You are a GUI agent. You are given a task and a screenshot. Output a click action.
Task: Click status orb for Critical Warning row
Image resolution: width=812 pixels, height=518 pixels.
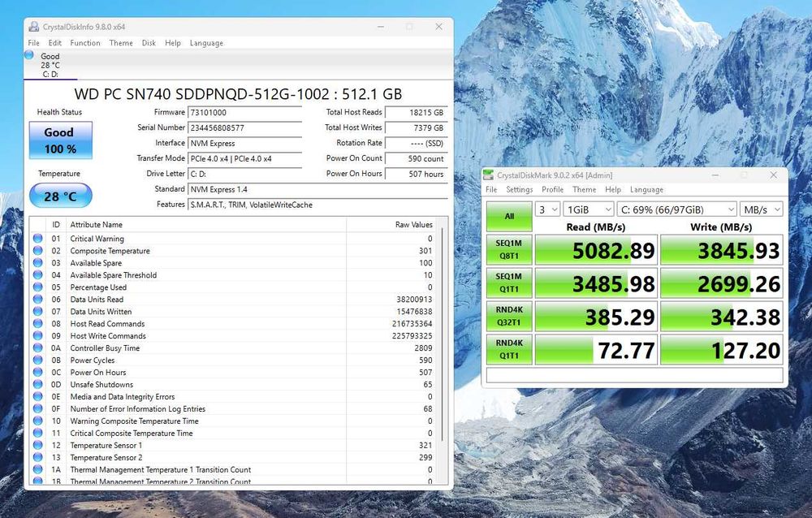click(38, 238)
